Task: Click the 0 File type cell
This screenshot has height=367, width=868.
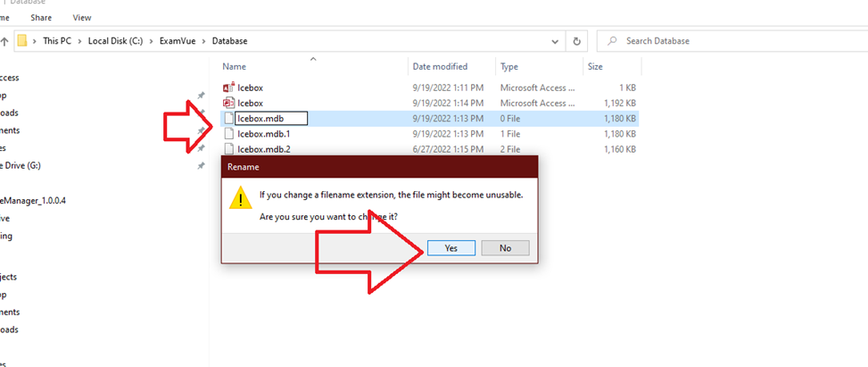Action: 510,119
